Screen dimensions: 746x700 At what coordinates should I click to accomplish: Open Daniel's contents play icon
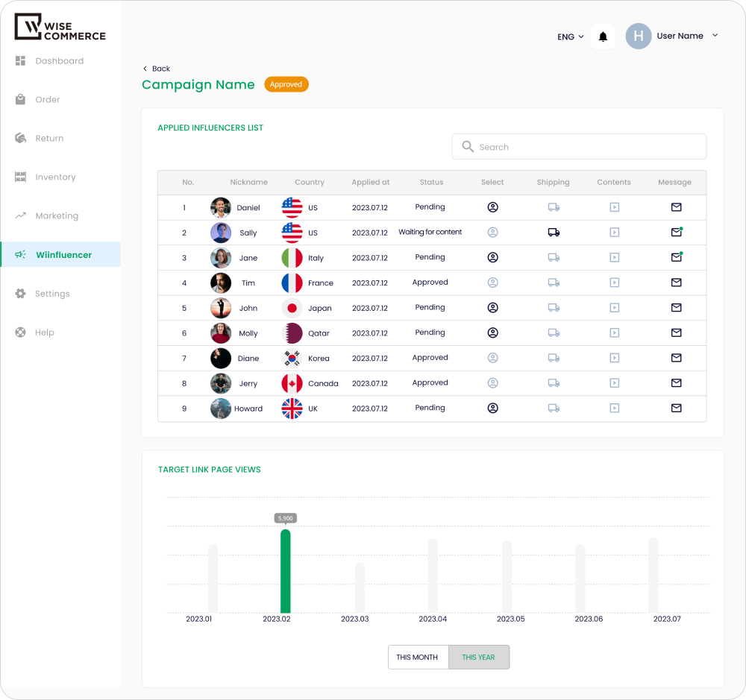tap(614, 207)
